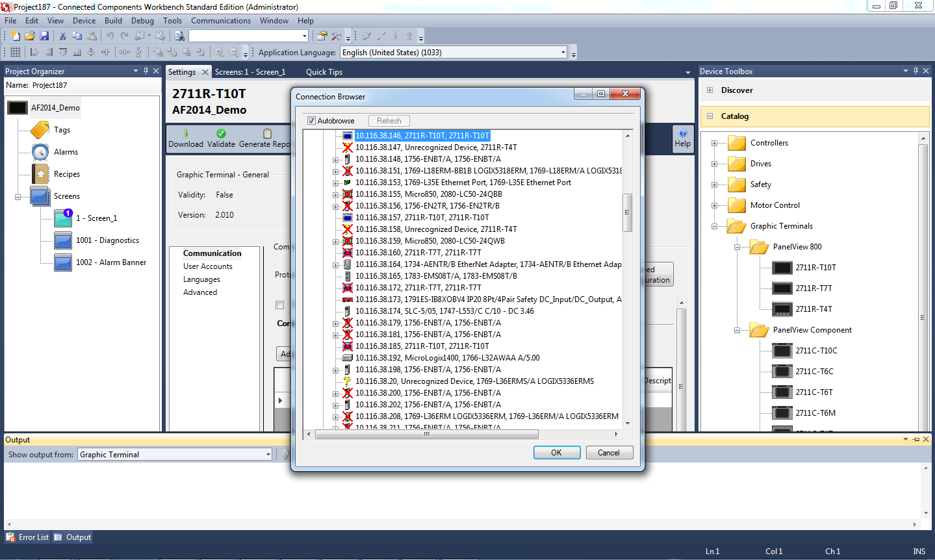Click the Refresh button

389,121
